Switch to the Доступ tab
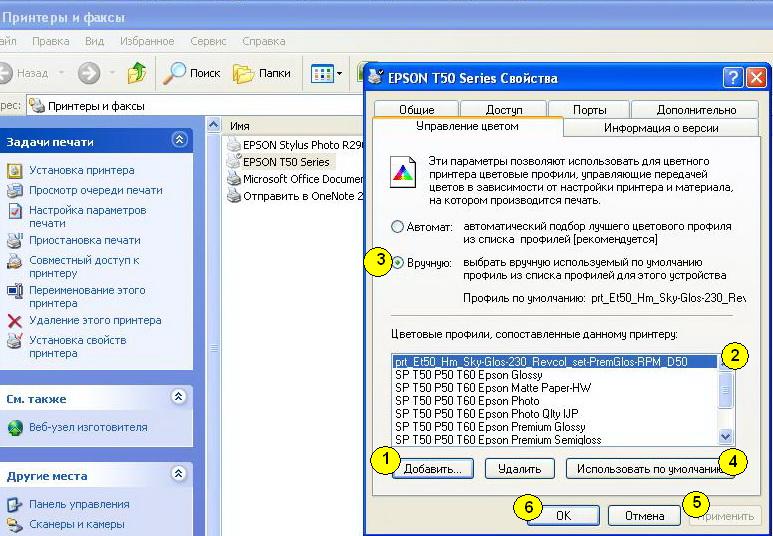This screenshot has height=536, width=773. (503, 109)
